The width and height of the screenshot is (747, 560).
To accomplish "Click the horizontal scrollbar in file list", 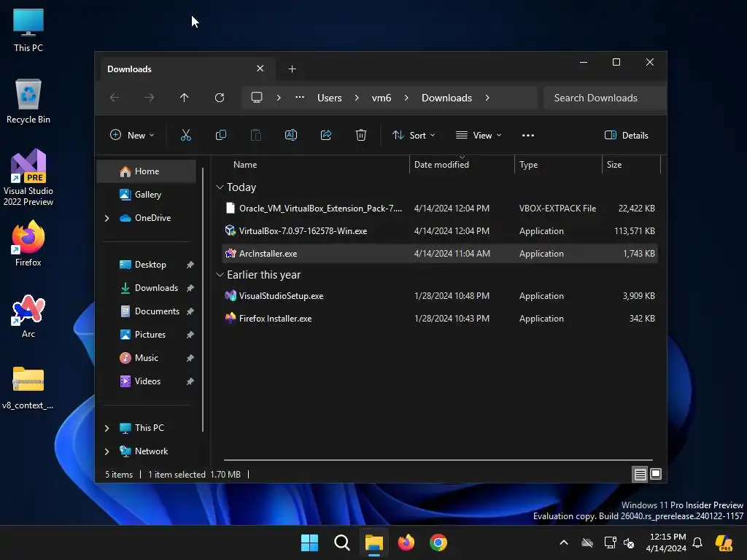I will click(x=438, y=460).
